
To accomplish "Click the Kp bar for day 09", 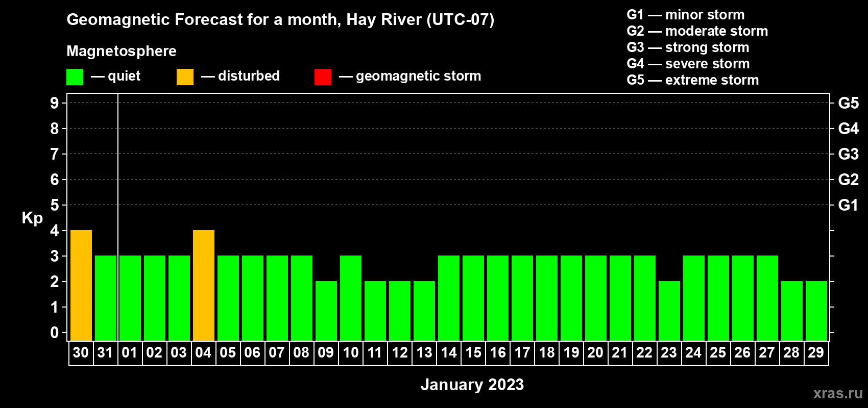I will pyautogui.click(x=326, y=311).
